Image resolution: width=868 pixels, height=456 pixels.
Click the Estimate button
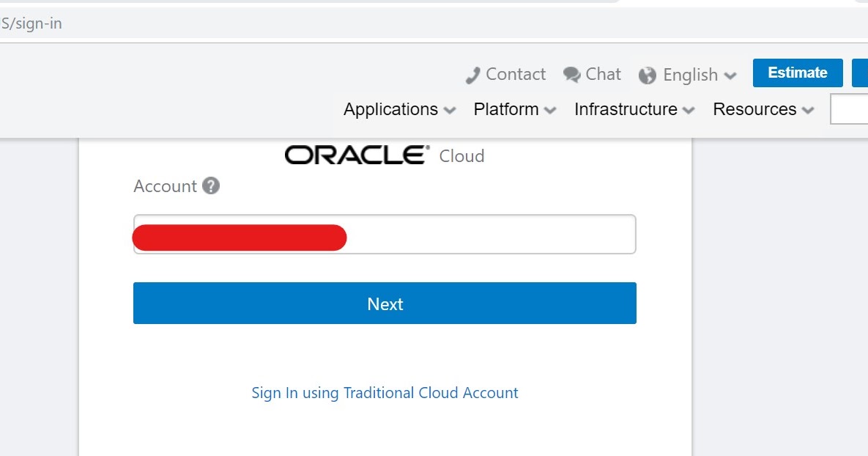point(797,73)
